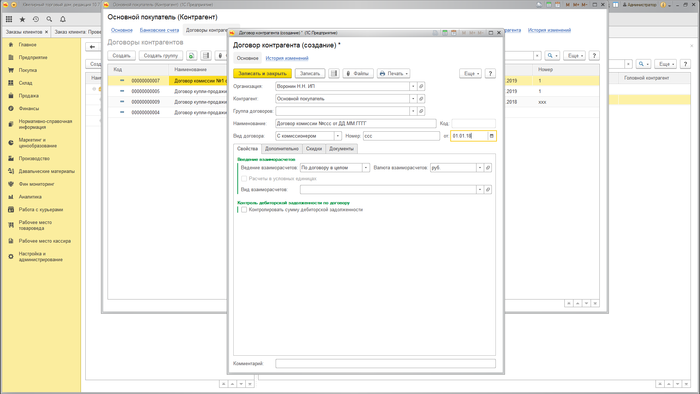Open Help question mark in contract dialog
The height and width of the screenshot is (394, 700).
pos(490,74)
